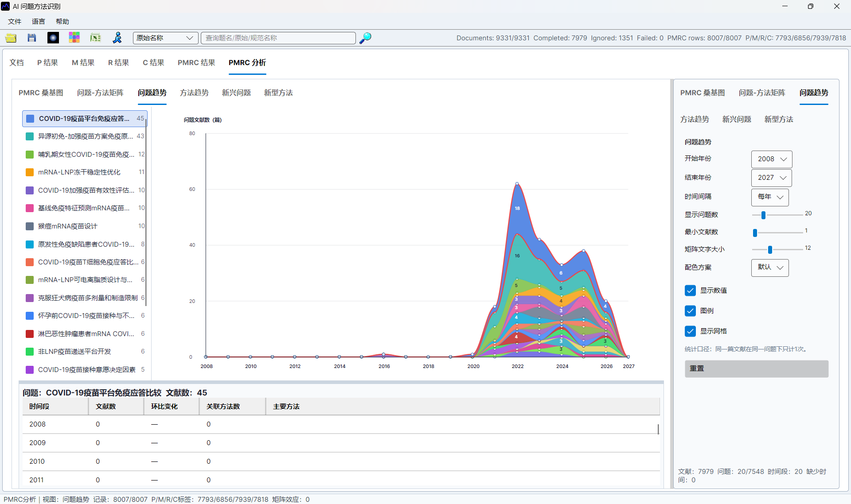The width and height of the screenshot is (851, 504).
Task: Open the 开始年份 2008 dropdown
Action: [772, 159]
